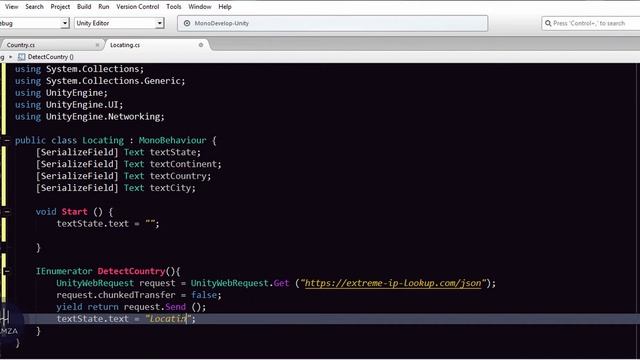Open the Debug configuration dropdown
This screenshot has height=360, width=640.
pos(34,23)
